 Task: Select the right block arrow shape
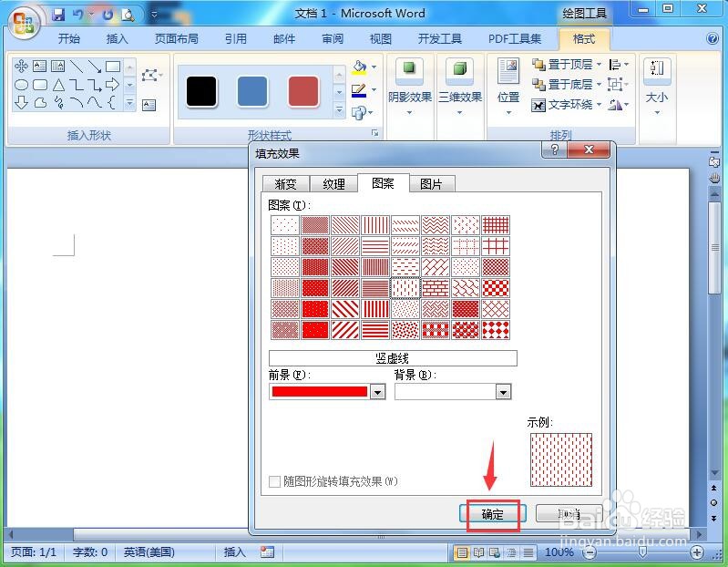112,85
